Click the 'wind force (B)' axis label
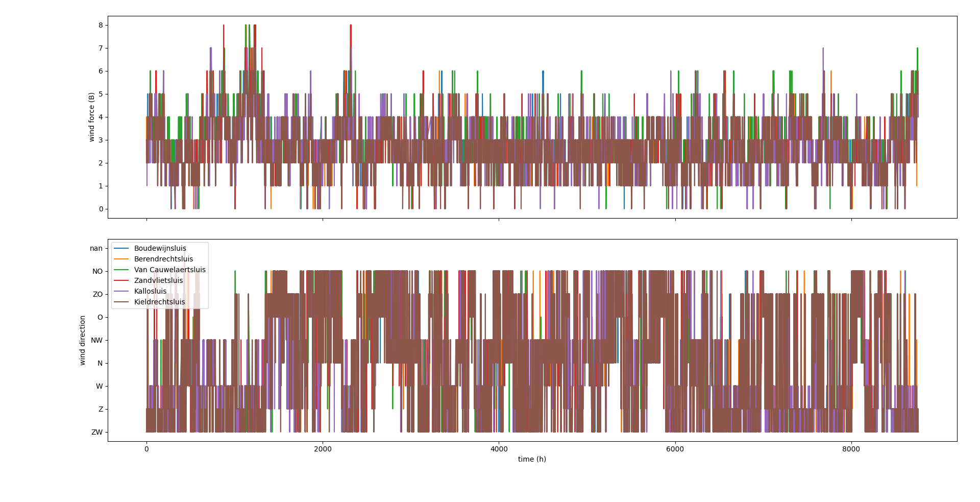Image resolution: width=980 pixels, height=502 pixels. tap(92, 117)
